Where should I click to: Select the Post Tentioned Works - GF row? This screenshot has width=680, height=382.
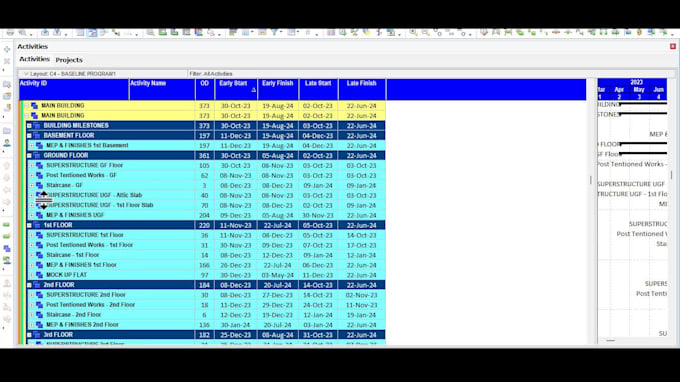[x=206, y=176]
